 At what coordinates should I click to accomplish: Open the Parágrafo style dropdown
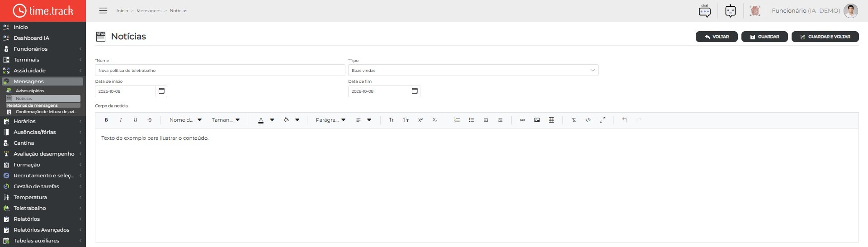(x=330, y=120)
